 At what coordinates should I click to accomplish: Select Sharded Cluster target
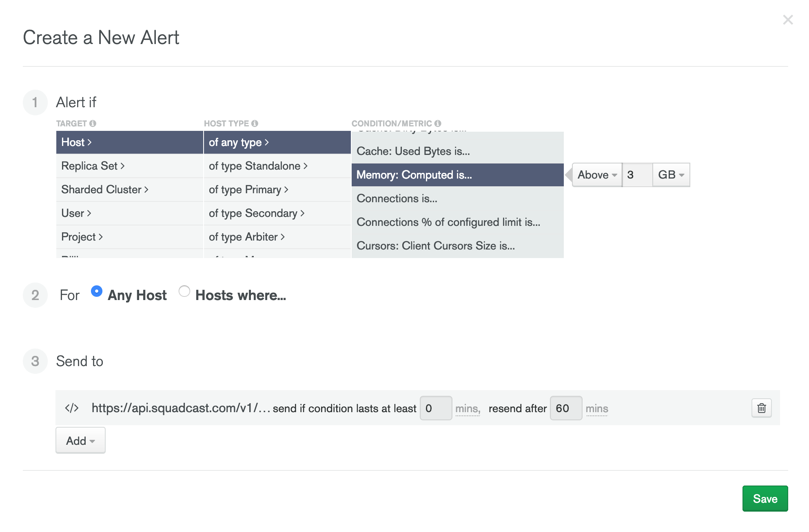point(104,190)
